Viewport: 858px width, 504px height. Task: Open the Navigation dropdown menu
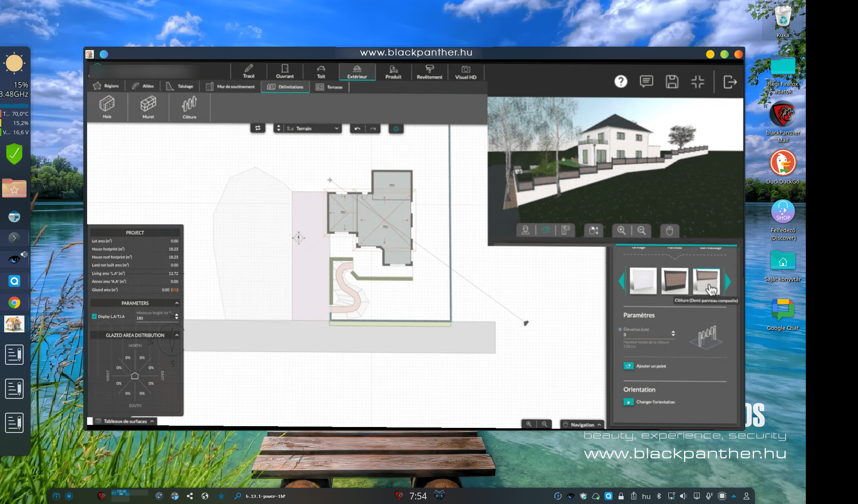[582, 424]
